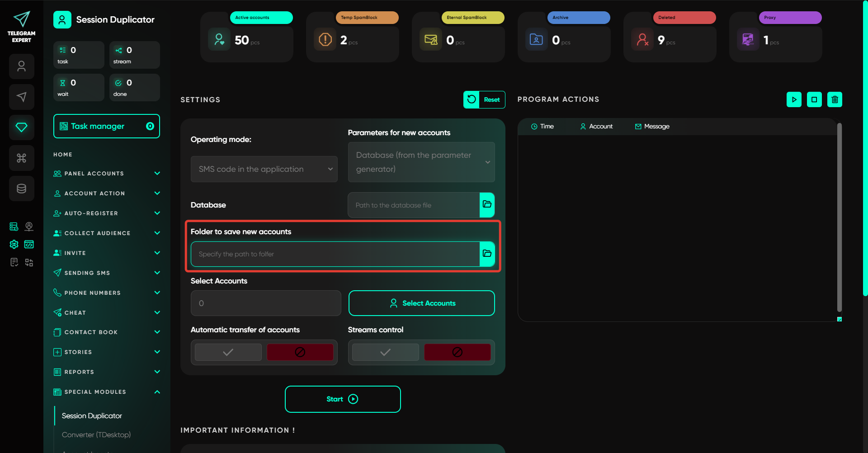
Task: Click the play icon in Program Actions
Action: coord(794,99)
